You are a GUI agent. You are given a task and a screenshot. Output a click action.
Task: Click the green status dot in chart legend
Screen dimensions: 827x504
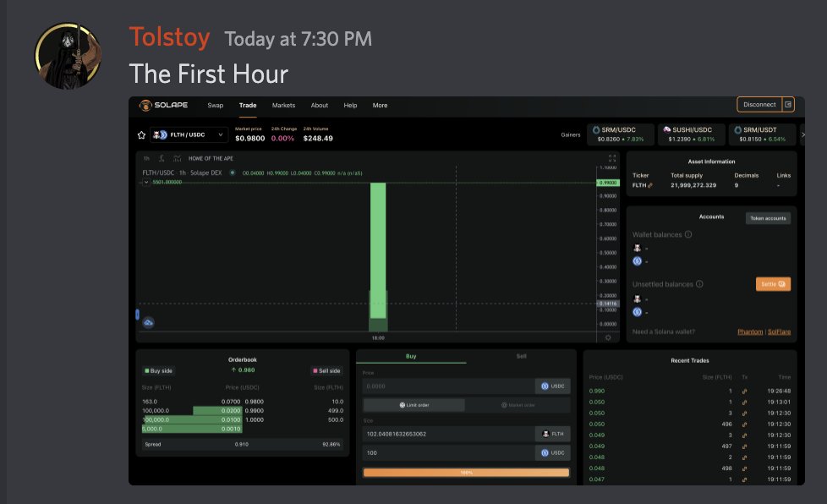(x=232, y=173)
